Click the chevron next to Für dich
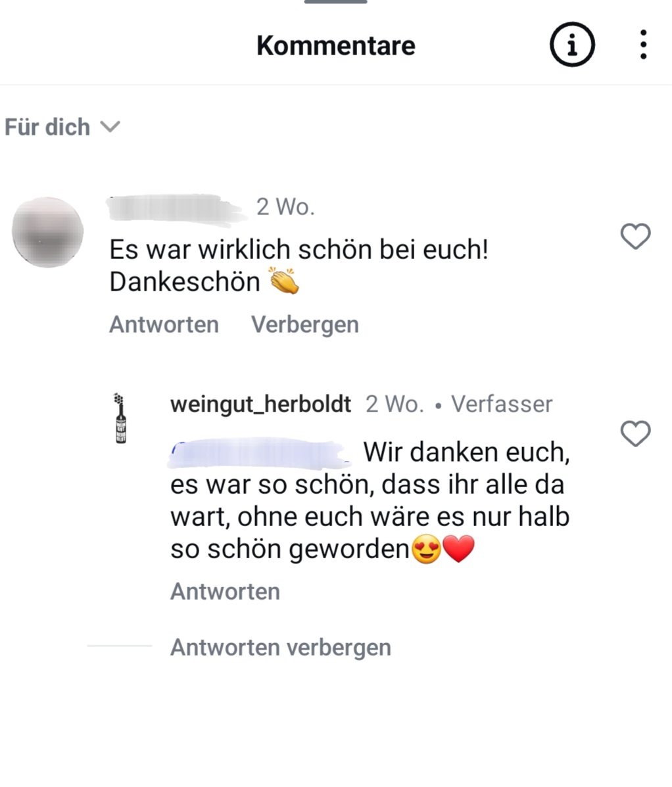This screenshot has height=787, width=672. pos(110,126)
